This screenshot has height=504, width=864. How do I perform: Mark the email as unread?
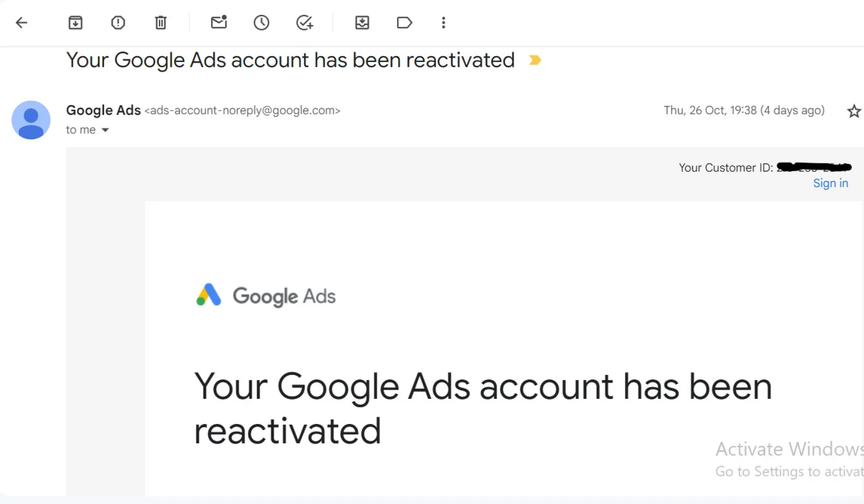pyautogui.click(x=219, y=22)
